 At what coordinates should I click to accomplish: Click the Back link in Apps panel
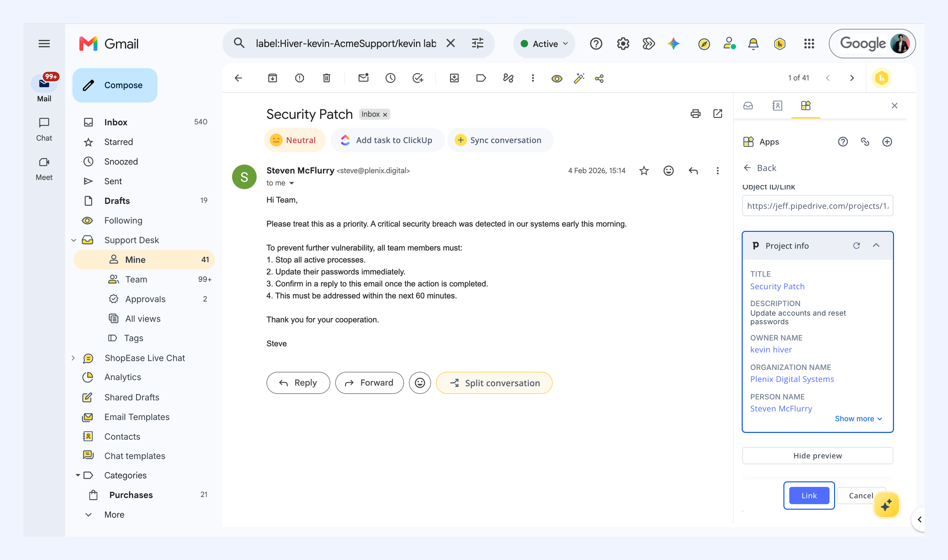[760, 168]
